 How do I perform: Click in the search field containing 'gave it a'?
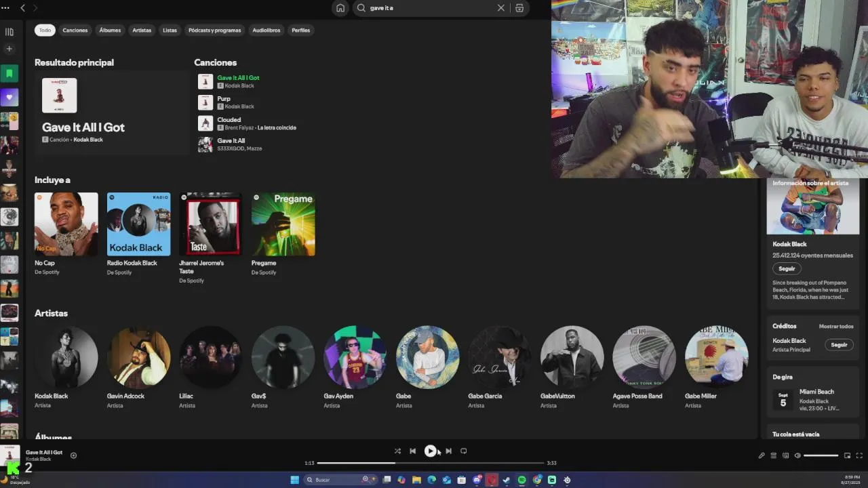[x=431, y=8]
